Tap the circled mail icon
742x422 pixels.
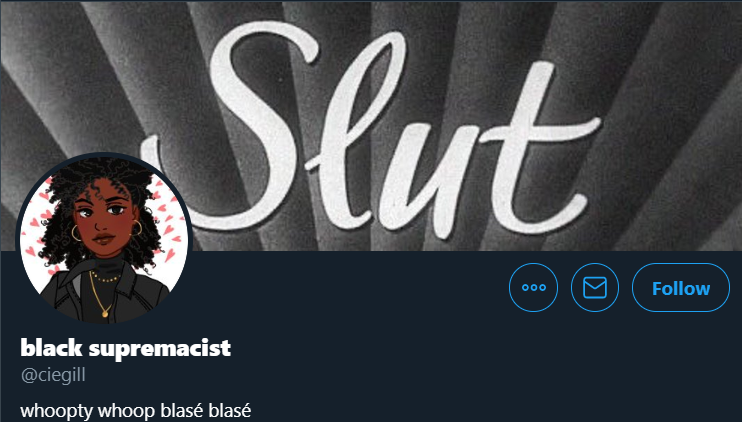pyautogui.click(x=595, y=288)
